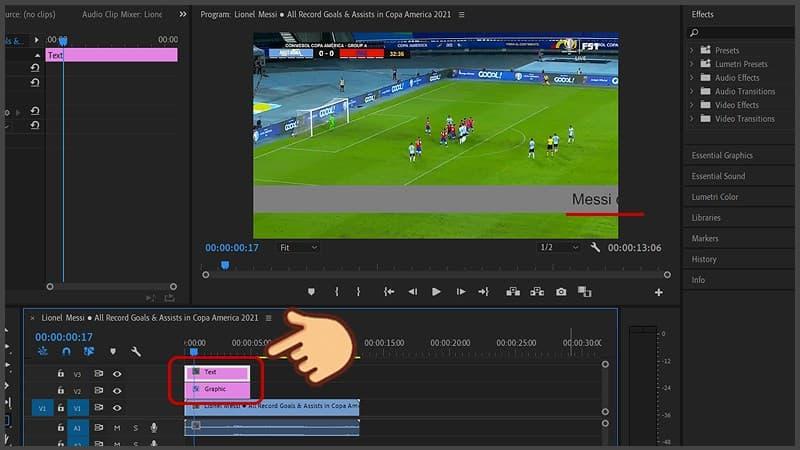Click the Extract button
The image size is (800, 450).
[x=537, y=292]
